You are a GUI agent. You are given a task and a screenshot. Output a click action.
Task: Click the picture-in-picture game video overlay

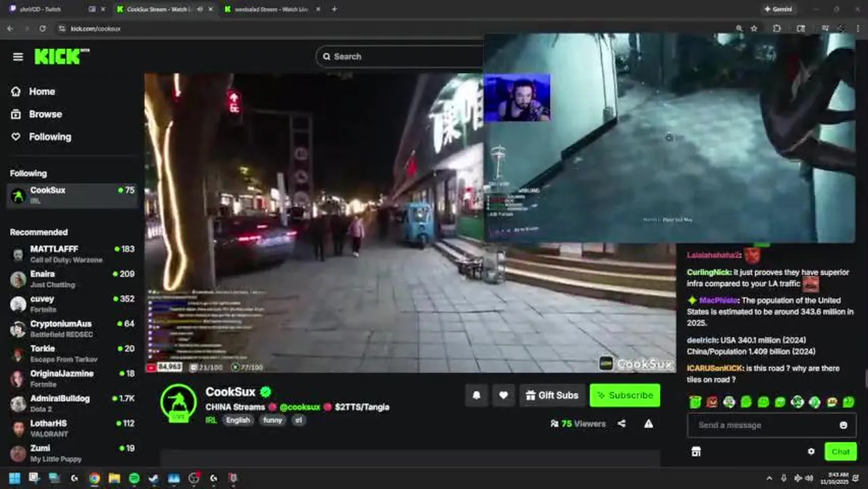pyautogui.click(x=669, y=138)
